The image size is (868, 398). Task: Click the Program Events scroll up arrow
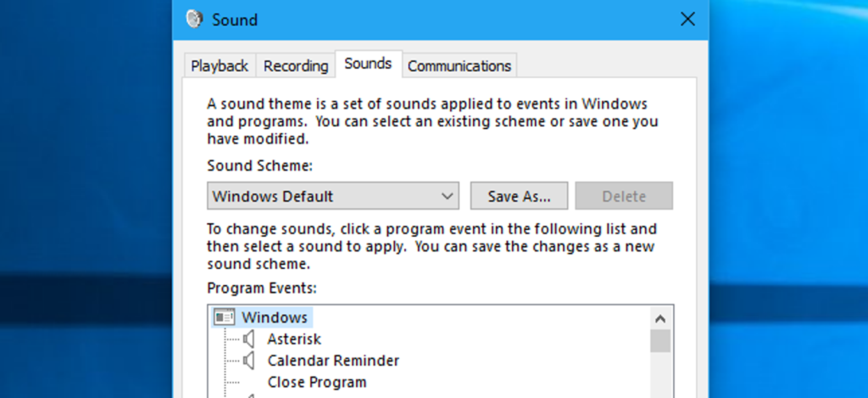click(x=660, y=318)
